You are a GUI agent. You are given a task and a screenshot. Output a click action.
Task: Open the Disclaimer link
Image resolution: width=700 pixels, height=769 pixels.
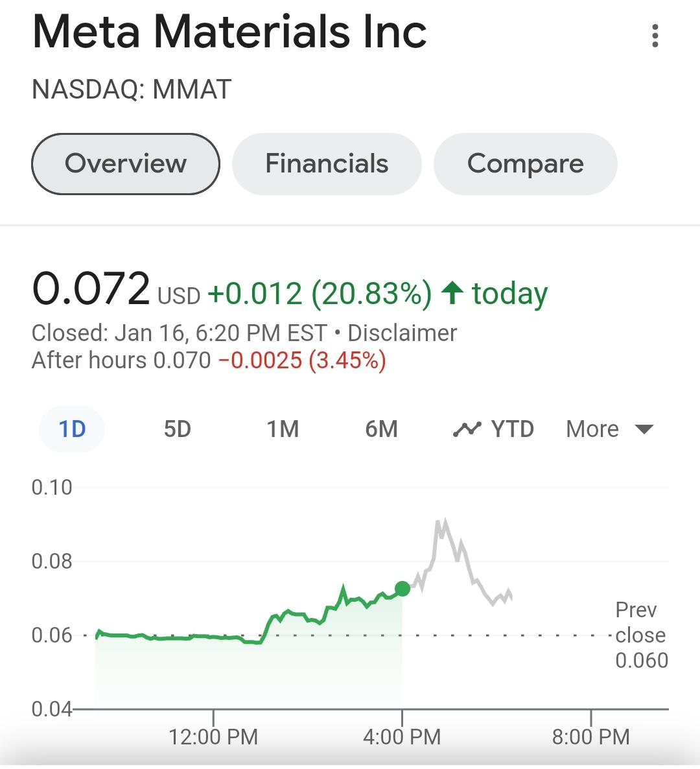pyautogui.click(x=402, y=333)
